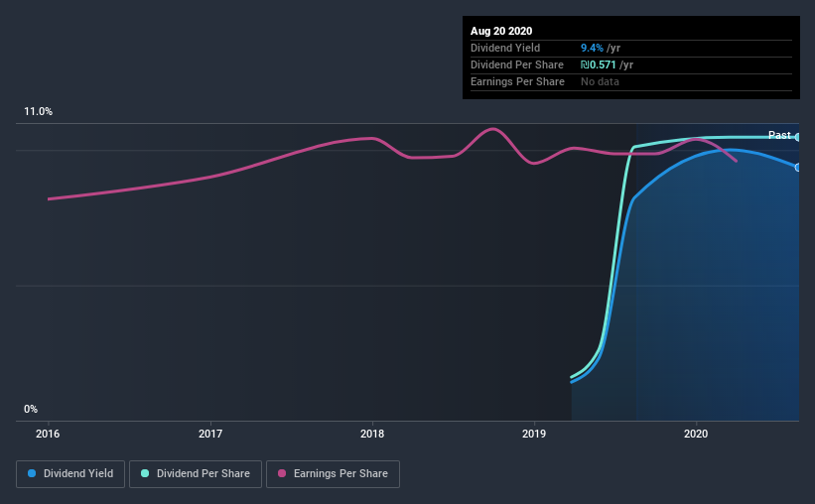Click the No data earnings value
Viewport: 815px width, 504px height.
pyautogui.click(x=600, y=81)
